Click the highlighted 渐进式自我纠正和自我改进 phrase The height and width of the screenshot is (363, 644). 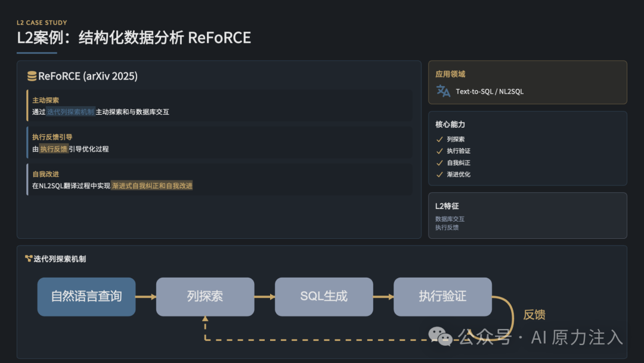click(152, 186)
